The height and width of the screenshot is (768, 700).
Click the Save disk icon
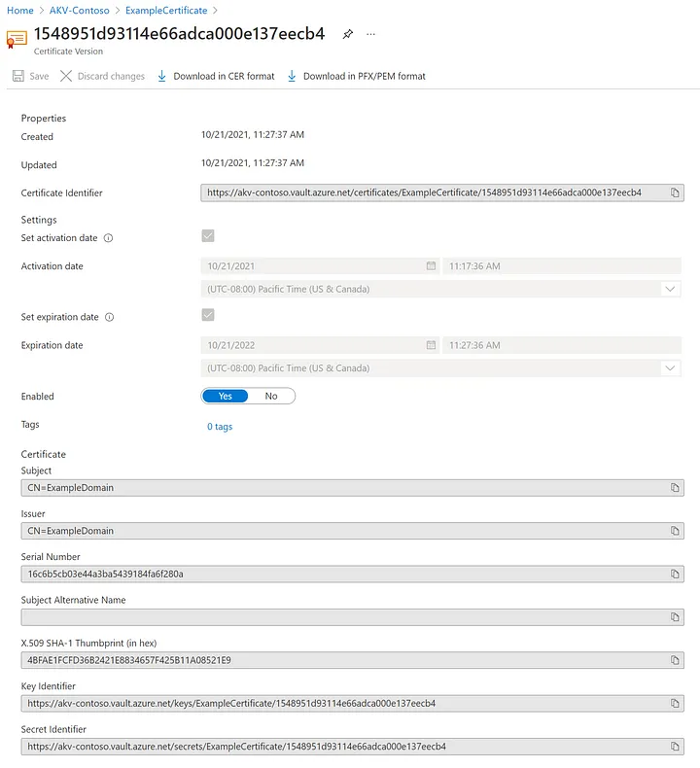(18, 76)
